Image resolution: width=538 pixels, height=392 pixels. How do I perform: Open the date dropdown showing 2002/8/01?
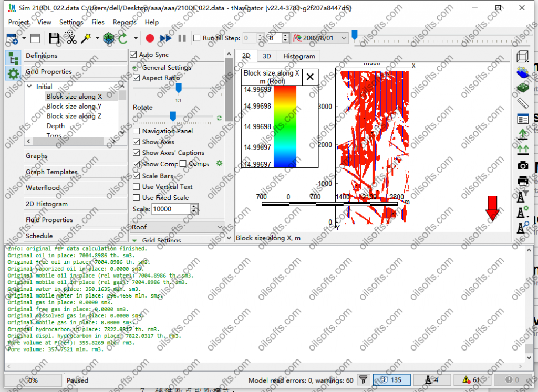pos(320,38)
